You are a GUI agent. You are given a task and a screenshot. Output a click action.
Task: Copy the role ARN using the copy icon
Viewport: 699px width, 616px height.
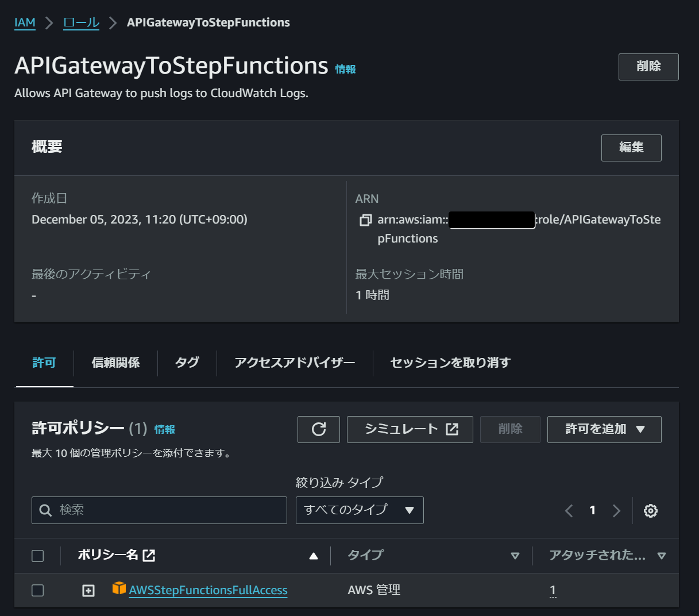pyautogui.click(x=365, y=220)
